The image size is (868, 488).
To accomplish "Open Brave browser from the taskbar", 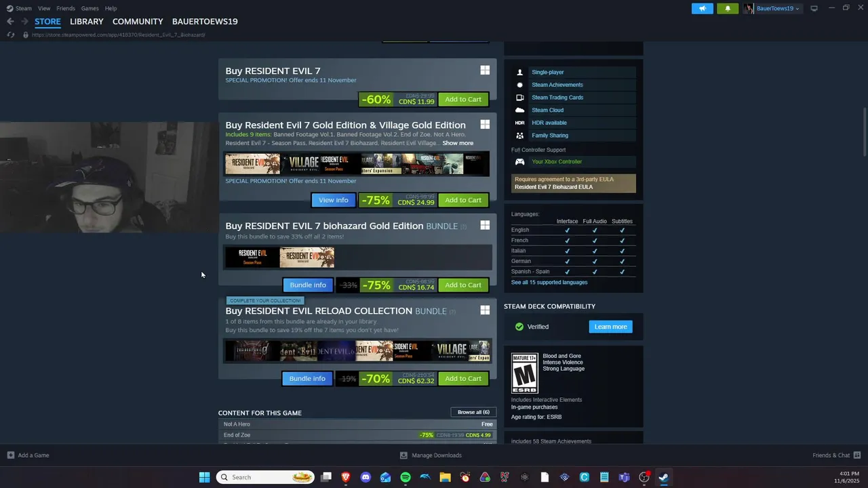I will (346, 477).
